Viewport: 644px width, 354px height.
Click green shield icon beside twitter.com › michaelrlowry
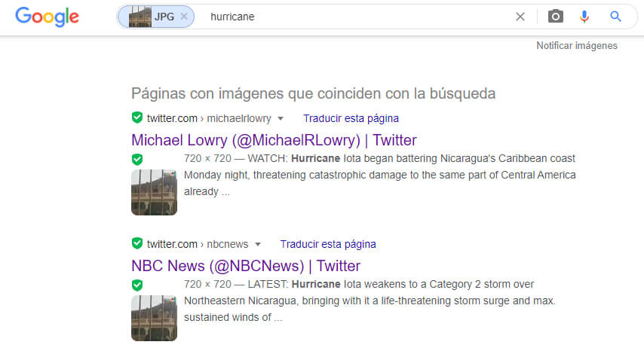(137, 117)
